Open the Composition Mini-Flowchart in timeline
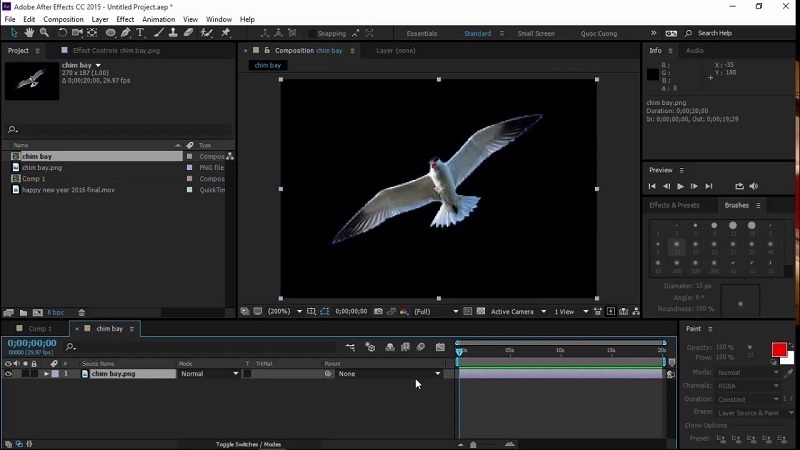 350,347
